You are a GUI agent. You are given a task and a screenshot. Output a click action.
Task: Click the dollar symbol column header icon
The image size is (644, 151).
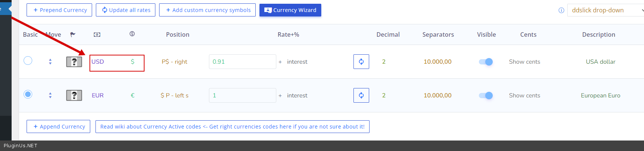(x=132, y=34)
